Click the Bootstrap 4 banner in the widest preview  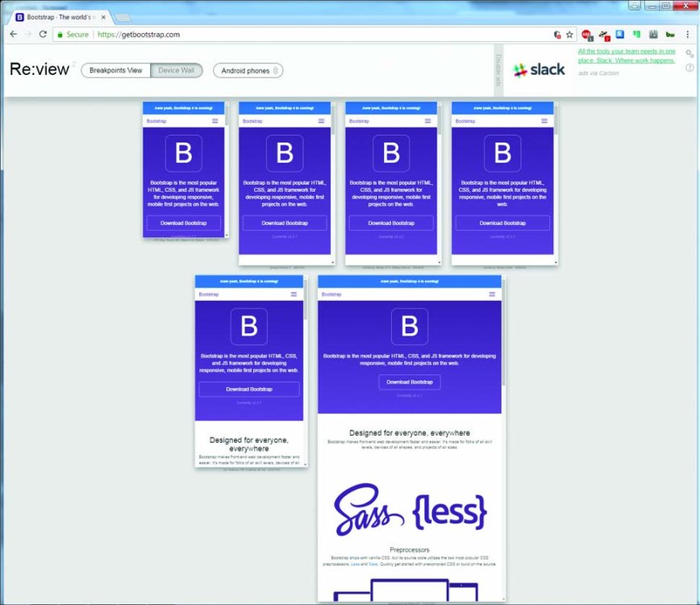coord(410,282)
